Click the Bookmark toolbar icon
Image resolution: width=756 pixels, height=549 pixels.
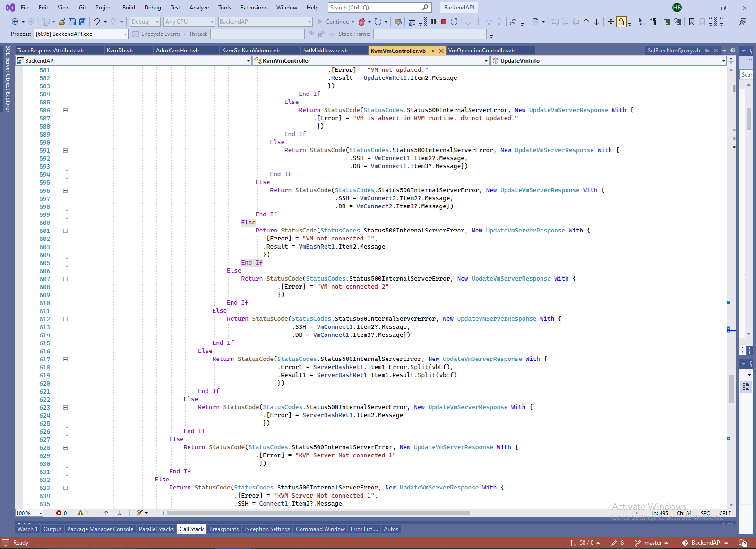coord(692,22)
